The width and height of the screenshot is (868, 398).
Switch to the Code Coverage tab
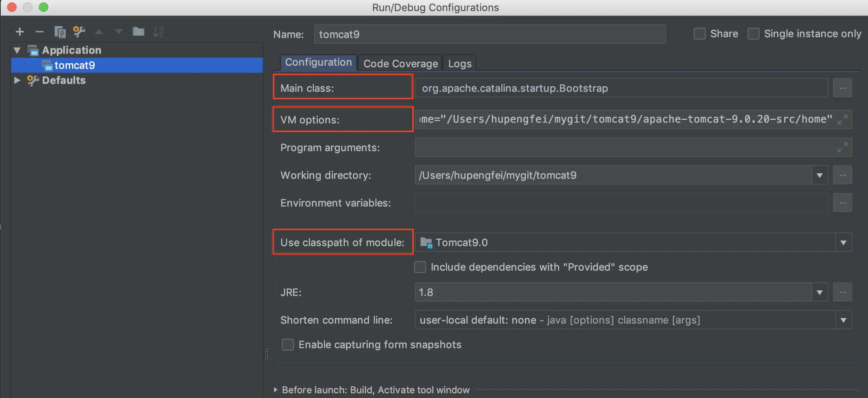400,63
